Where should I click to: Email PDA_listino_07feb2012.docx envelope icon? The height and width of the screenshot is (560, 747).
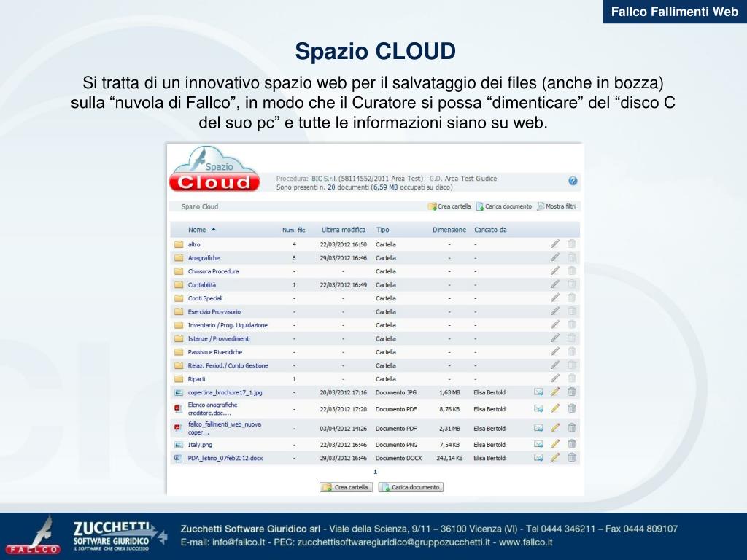click(538, 458)
